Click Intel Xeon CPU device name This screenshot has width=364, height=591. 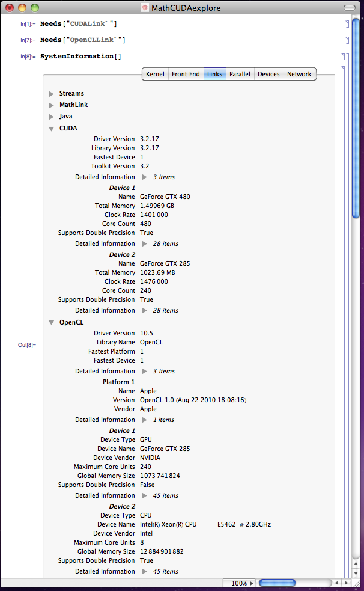click(205, 524)
